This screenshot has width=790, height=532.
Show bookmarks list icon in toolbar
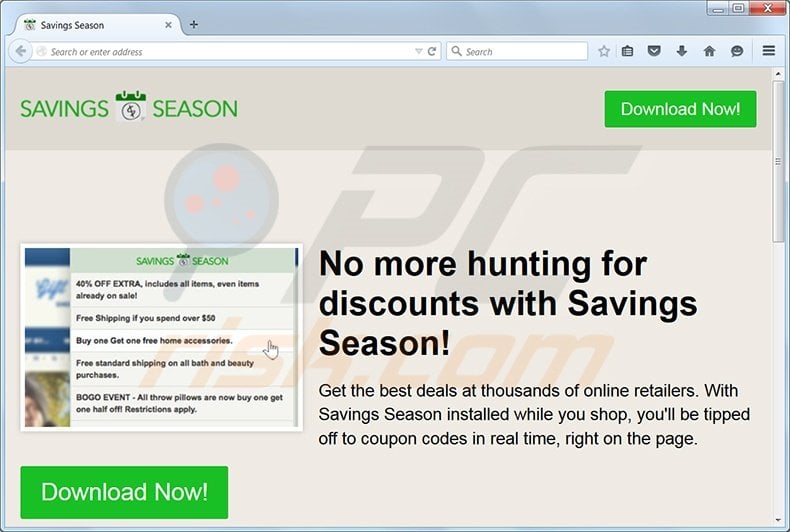(x=627, y=51)
